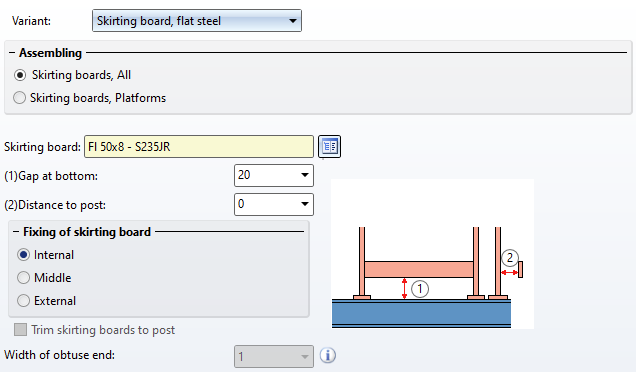This screenshot has width=636, height=372.
Task: Open the Width of obtuse end dropdown
Action: tap(274, 357)
